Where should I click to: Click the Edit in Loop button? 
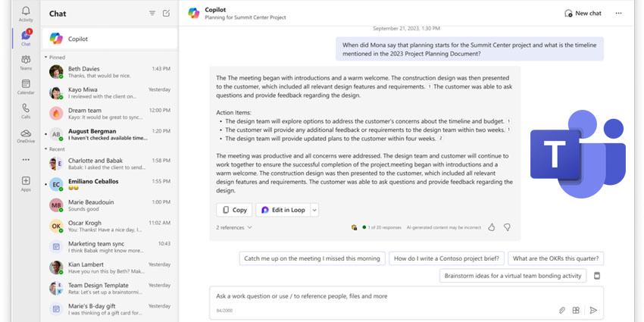tap(283, 210)
